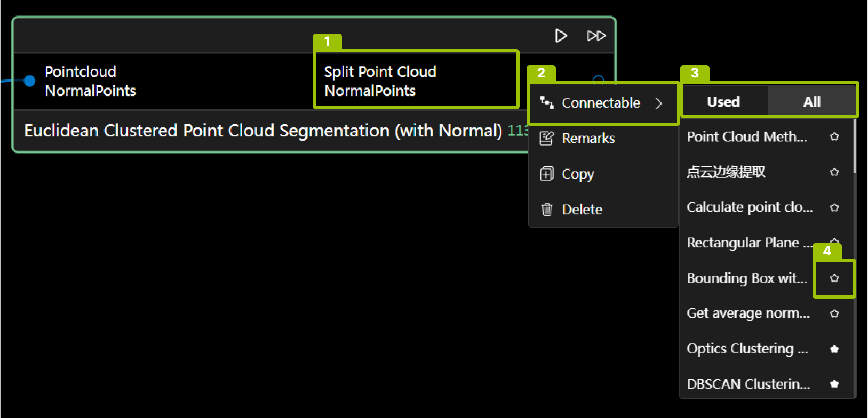Unstar the Optics Clustering entry
Screen dimensions: 868x418
834,349
